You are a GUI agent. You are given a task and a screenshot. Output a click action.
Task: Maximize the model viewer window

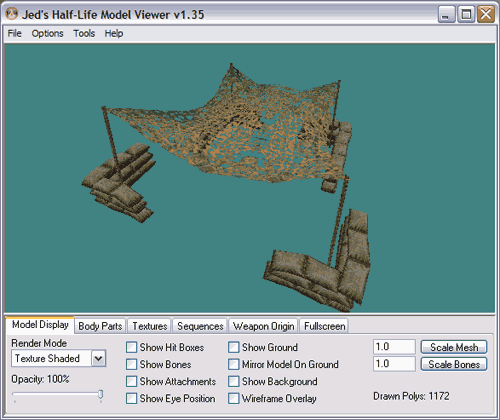point(466,14)
